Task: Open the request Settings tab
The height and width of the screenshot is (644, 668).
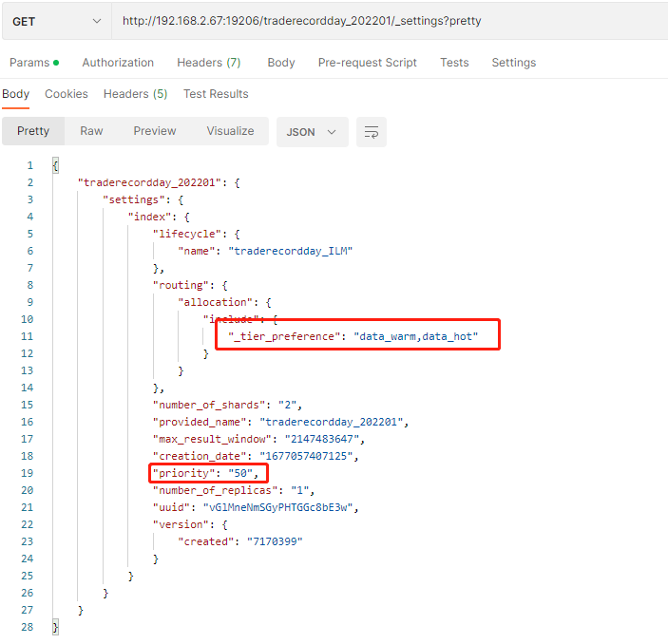Action: pos(514,63)
